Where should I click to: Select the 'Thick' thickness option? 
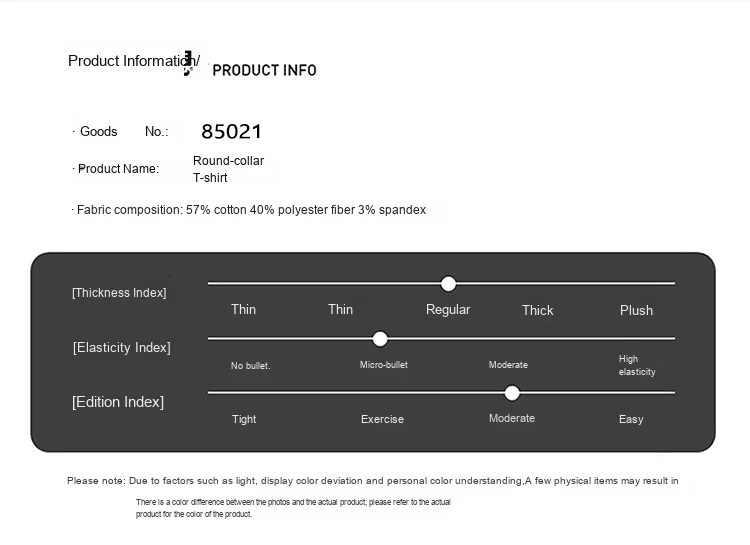tap(537, 310)
